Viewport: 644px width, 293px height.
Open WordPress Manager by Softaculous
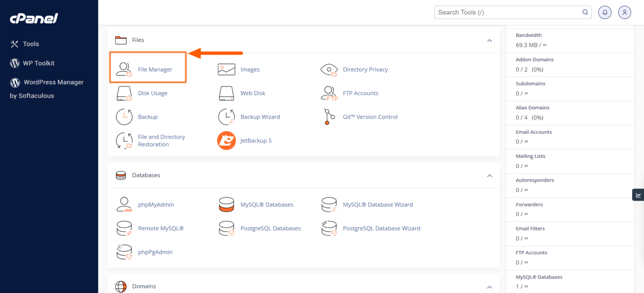tap(46, 88)
